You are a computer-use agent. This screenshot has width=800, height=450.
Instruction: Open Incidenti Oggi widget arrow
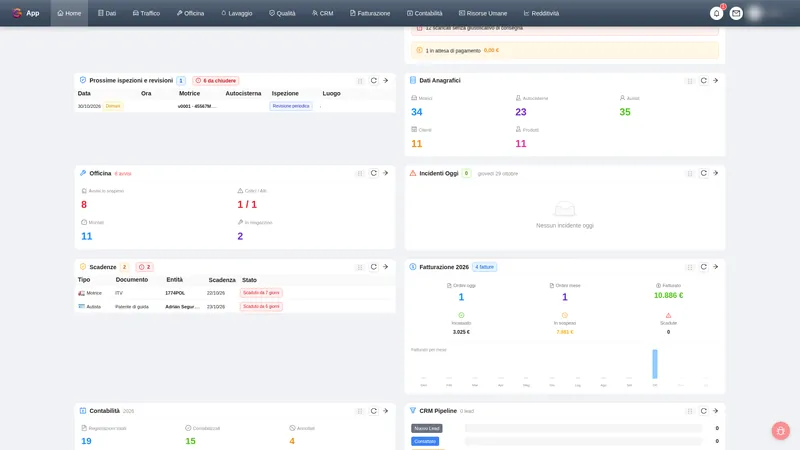coord(716,173)
